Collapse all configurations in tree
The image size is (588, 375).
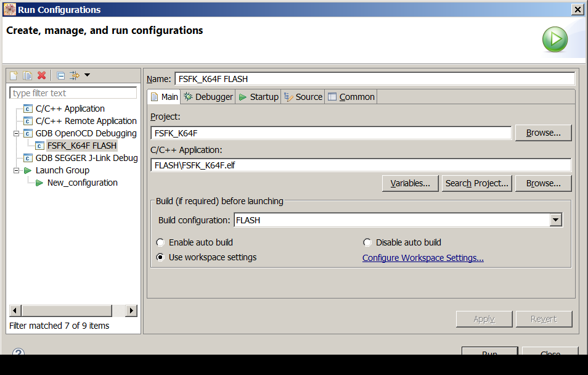tap(61, 75)
